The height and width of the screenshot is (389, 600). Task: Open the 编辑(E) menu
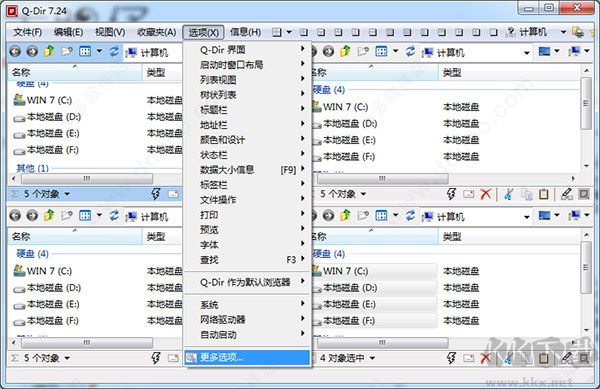pos(68,32)
